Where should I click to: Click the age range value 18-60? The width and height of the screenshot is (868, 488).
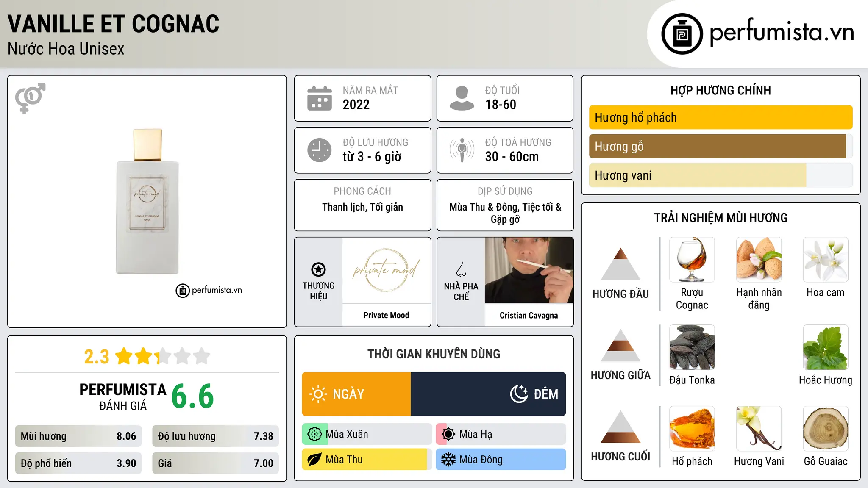point(501,105)
